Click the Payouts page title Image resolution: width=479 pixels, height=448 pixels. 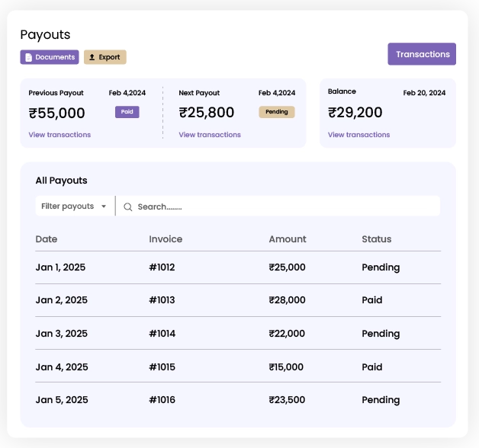pyautogui.click(x=45, y=35)
